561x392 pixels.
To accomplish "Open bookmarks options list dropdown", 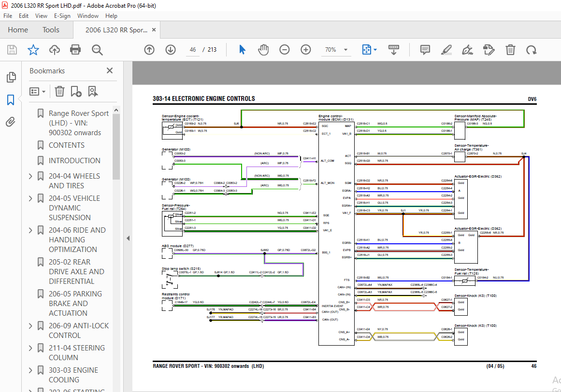I will 37,91.
